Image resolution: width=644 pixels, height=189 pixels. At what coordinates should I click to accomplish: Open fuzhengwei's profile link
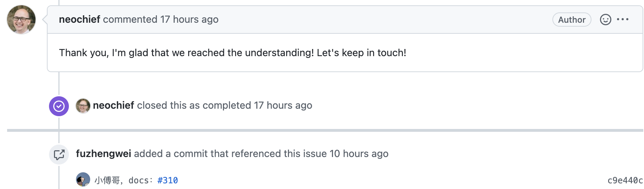(x=104, y=153)
